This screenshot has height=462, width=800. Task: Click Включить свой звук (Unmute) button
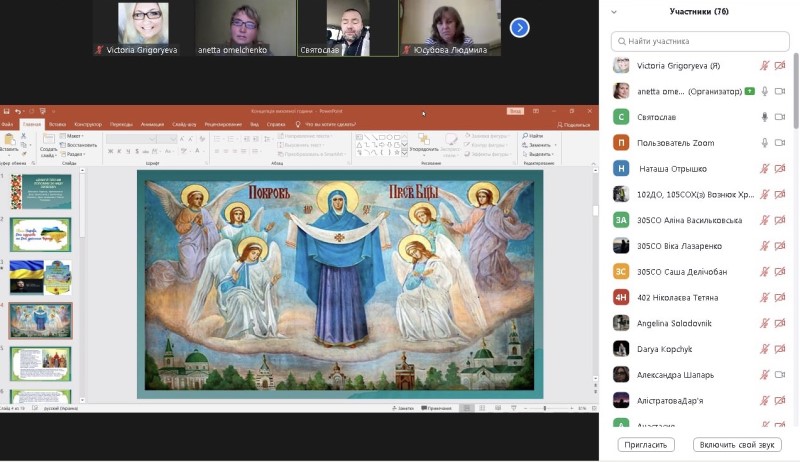click(x=737, y=445)
